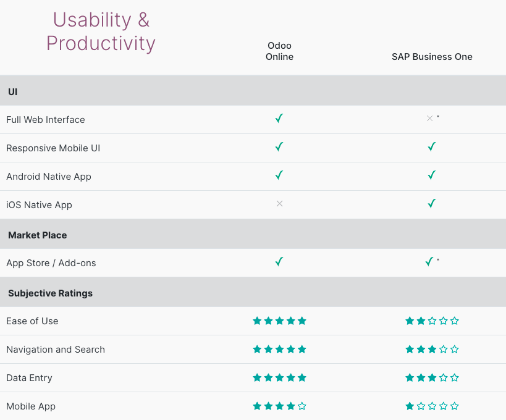Click the Market Place section header

coord(37,235)
